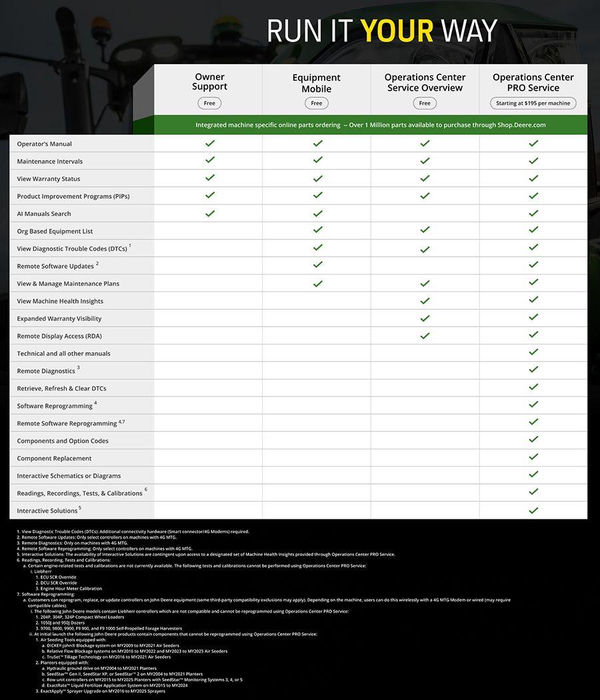The image size is (600, 700).
Task: Click the Free badge under Owner Support
Action: pos(209,103)
